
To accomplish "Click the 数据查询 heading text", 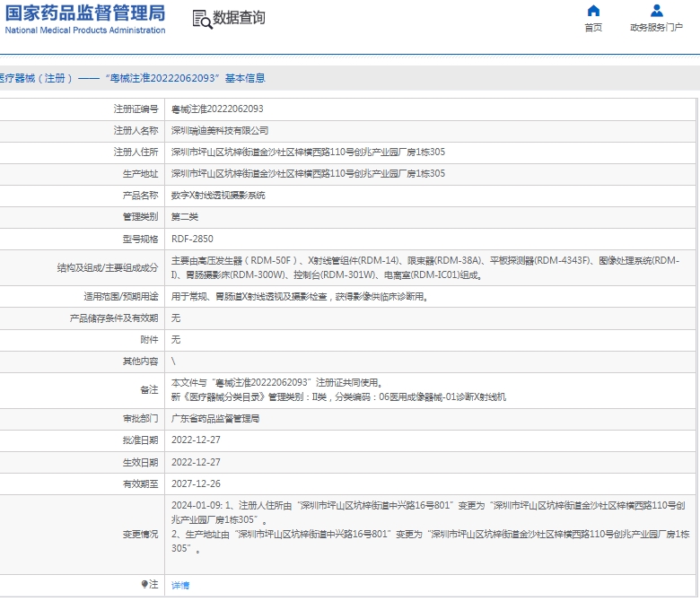I will [x=240, y=18].
